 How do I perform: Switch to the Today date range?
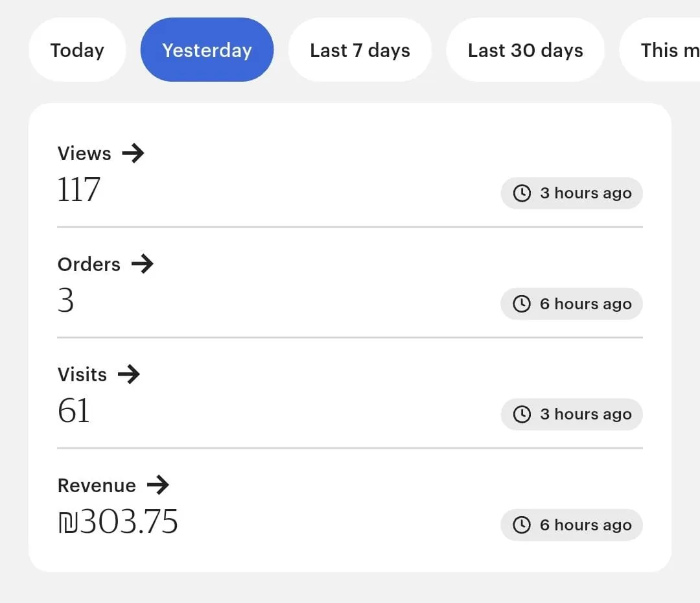(x=77, y=51)
